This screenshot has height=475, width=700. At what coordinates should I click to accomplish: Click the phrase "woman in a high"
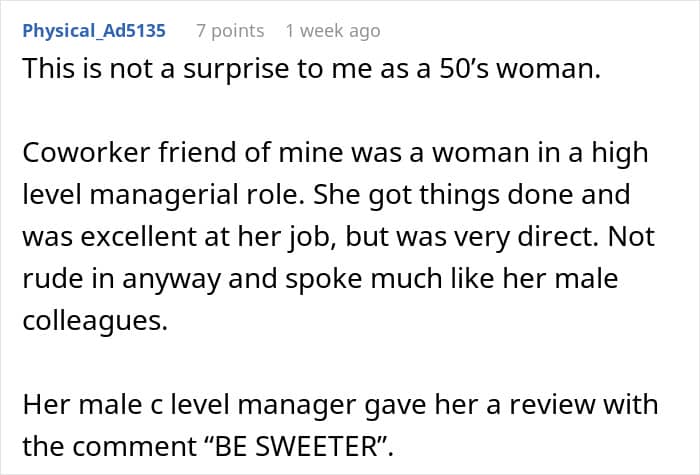(540, 153)
